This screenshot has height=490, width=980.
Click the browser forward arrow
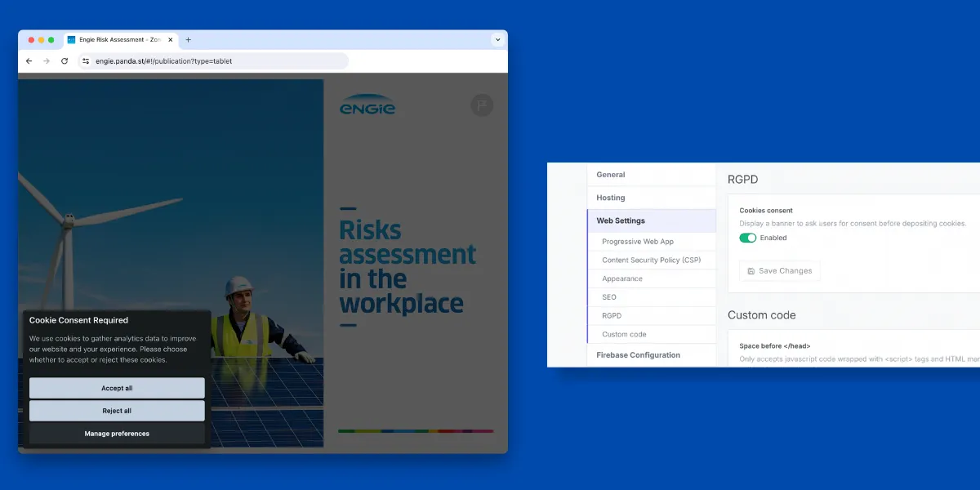coord(47,61)
